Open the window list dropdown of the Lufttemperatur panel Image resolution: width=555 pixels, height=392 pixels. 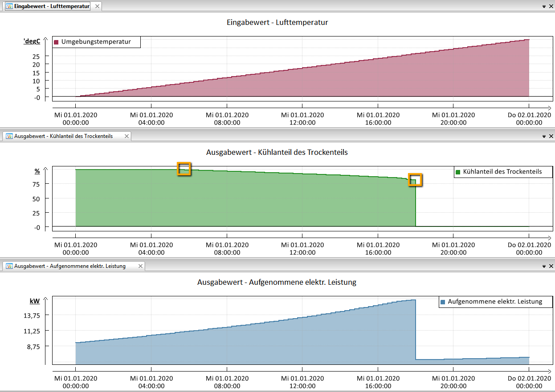pos(544,7)
